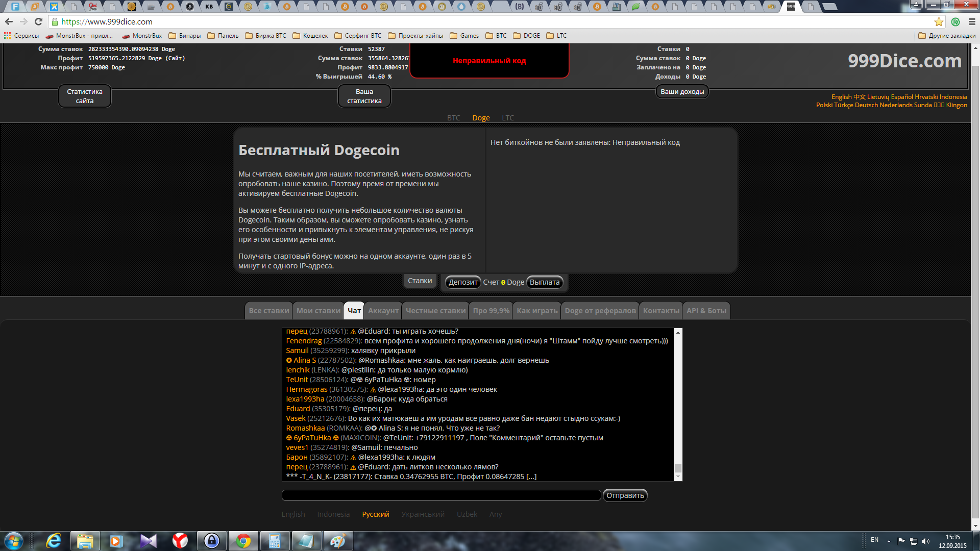Viewport: 980px width, 551px height.
Task: Open the Проекты-хайпы bookmark folder
Action: [x=415, y=36]
